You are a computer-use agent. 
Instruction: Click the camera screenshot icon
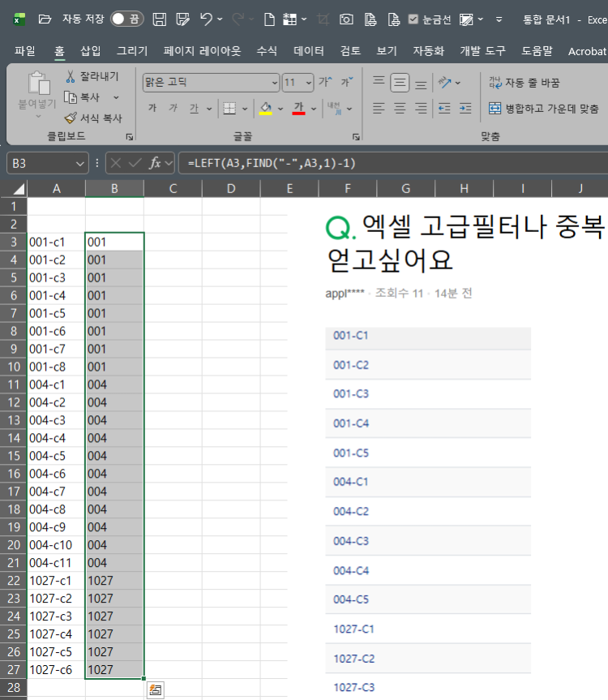click(346, 19)
